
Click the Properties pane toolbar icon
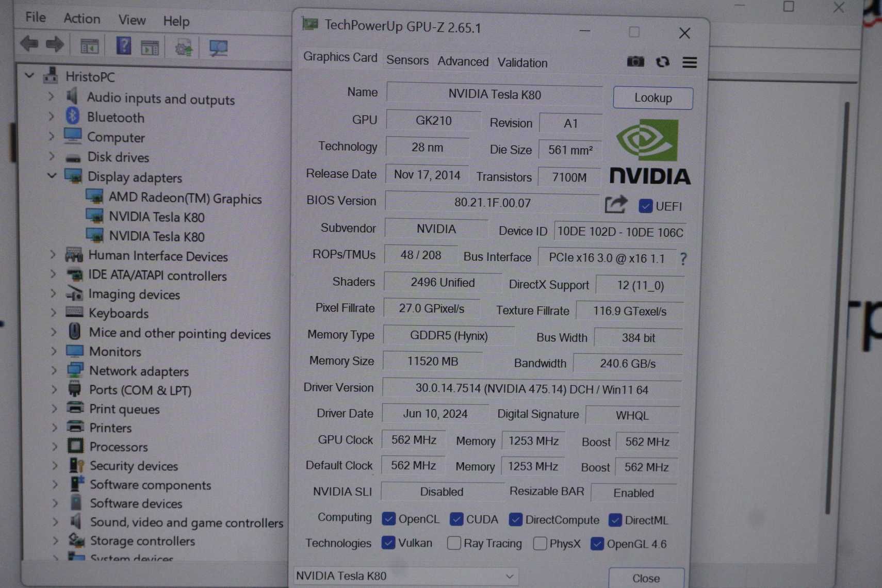(150, 47)
